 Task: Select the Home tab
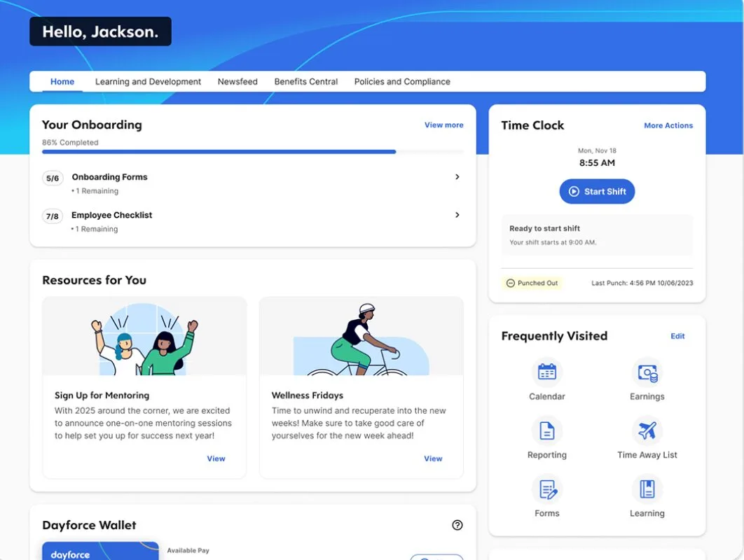coord(62,82)
